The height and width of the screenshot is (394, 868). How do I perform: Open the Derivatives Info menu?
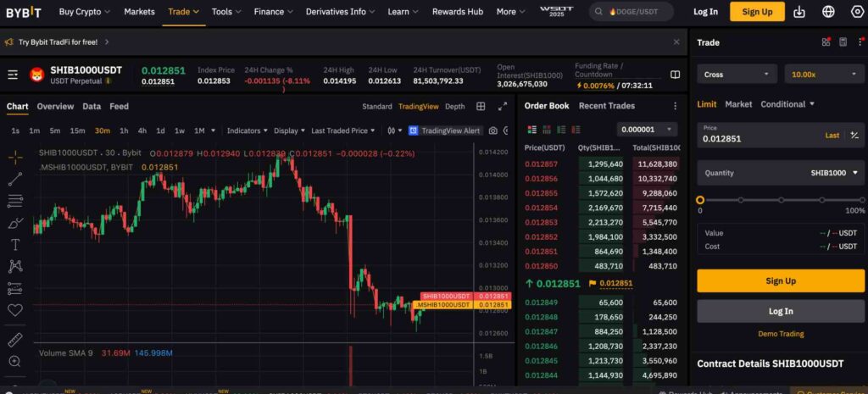pos(340,12)
